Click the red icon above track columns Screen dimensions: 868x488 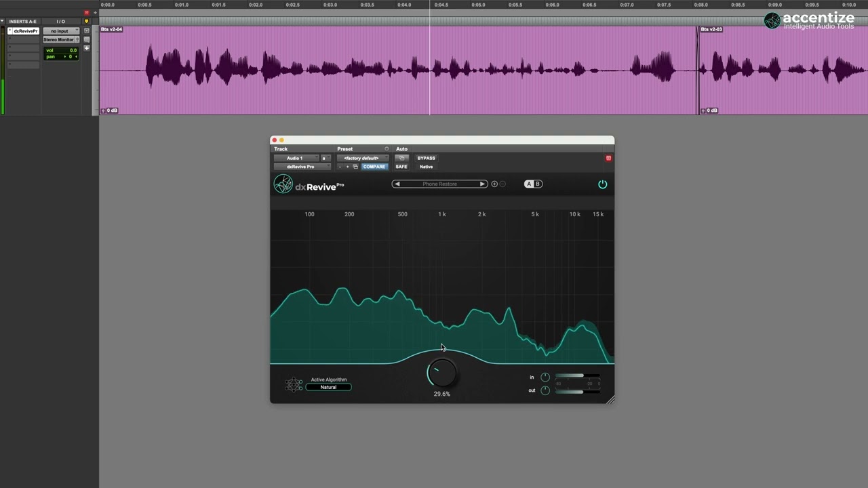[86, 13]
